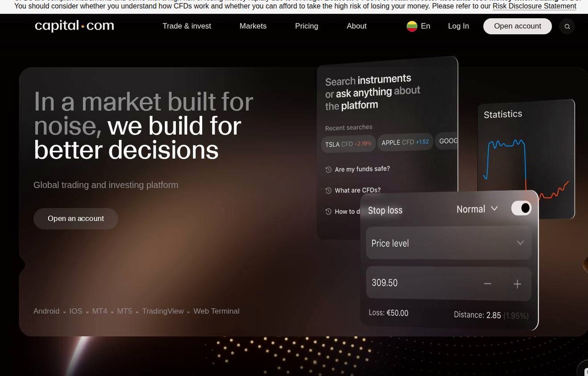Click 'Are my funds safe?' suggestion
Screen dimensions: 588x376
click(362, 169)
